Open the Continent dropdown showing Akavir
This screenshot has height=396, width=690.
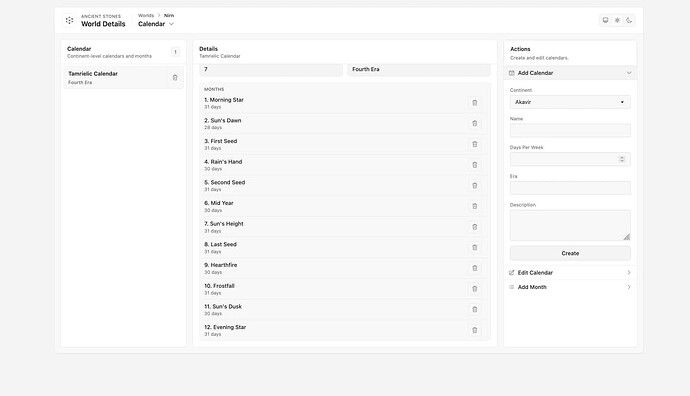[x=570, y=102]
